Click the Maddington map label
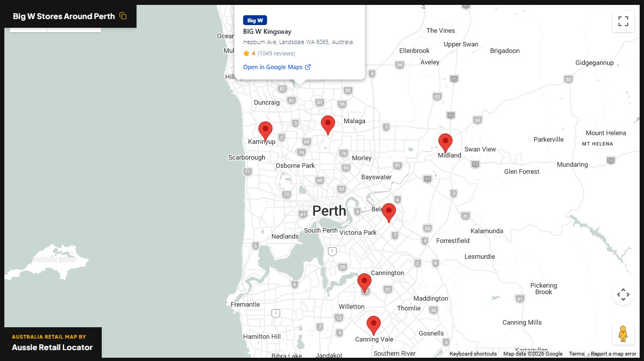 [x=430, y=298]
